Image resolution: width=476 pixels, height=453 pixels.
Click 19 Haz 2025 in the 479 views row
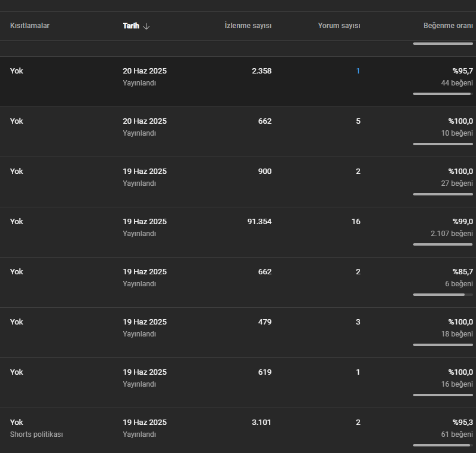(x=145, y=322)
